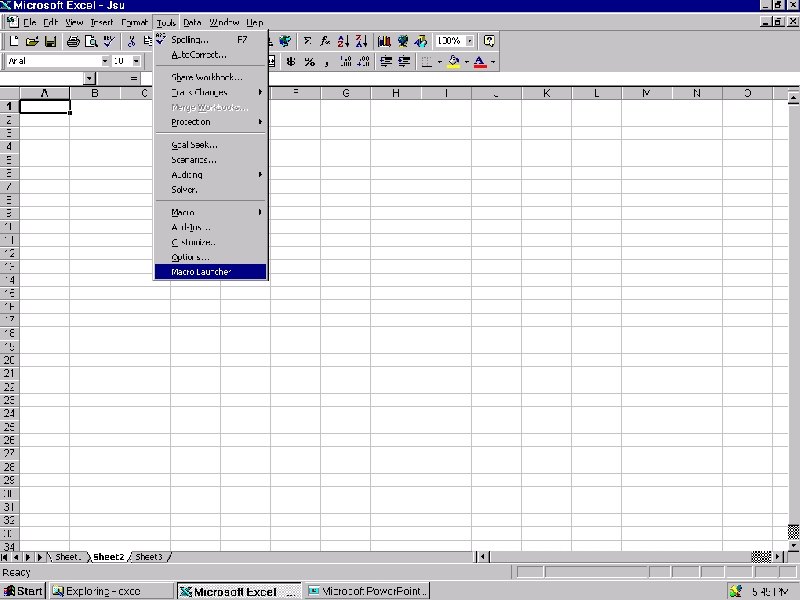Choose Add-Ins in Tools menu
Image resolution: width=800 pixels, height=600 pixels.
210,228
